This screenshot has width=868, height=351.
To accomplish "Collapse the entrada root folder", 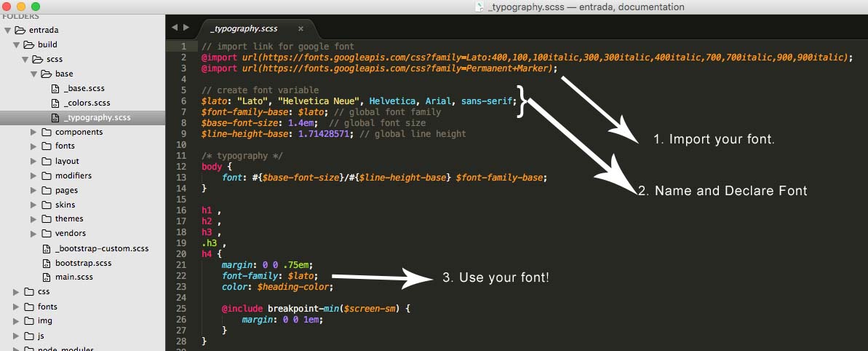I will [7, 31].
